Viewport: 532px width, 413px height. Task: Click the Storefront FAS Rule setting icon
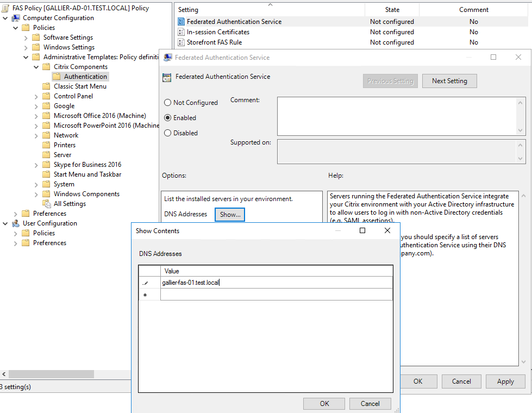click(x=181, y=42)
